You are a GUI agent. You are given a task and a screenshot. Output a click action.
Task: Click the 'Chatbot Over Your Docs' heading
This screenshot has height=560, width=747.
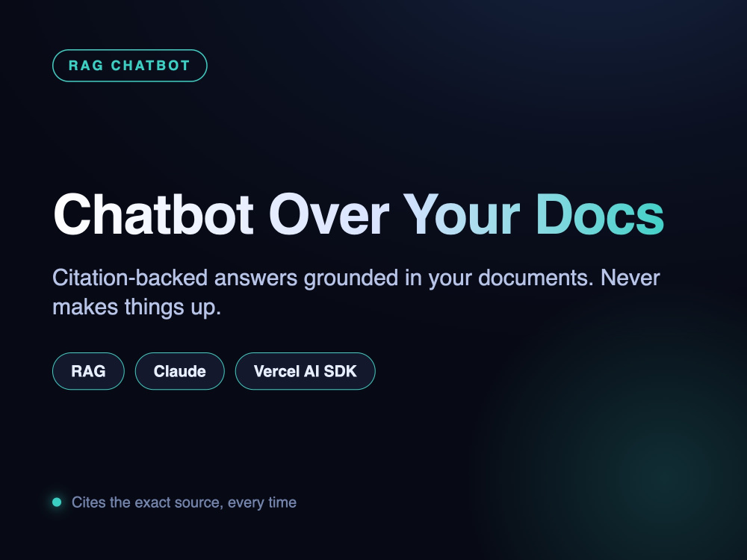(x=359, y=215)
